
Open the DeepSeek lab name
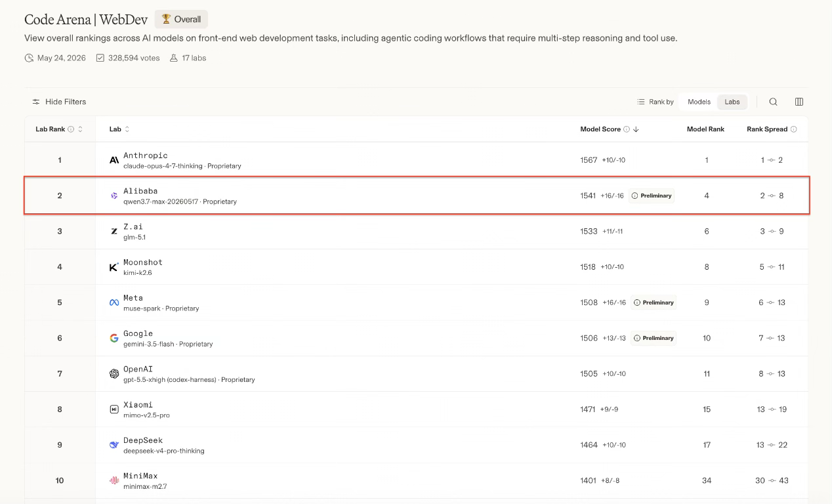[143, 440]
